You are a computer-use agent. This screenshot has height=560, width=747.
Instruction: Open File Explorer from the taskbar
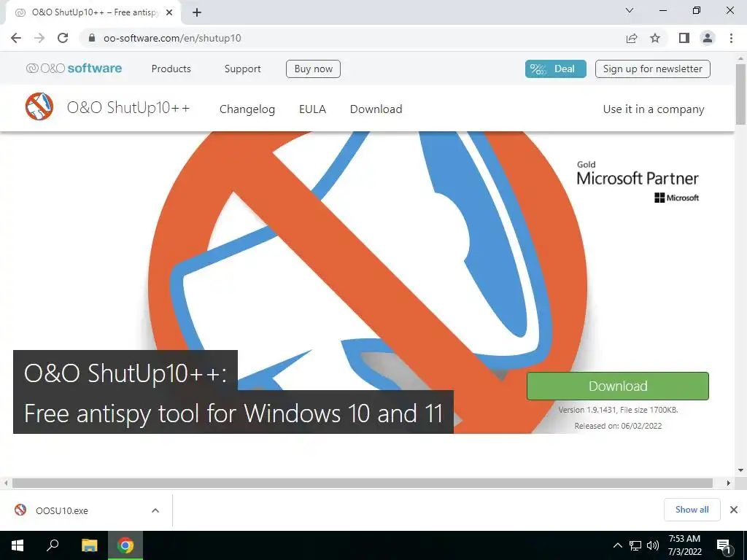(89, 545)
